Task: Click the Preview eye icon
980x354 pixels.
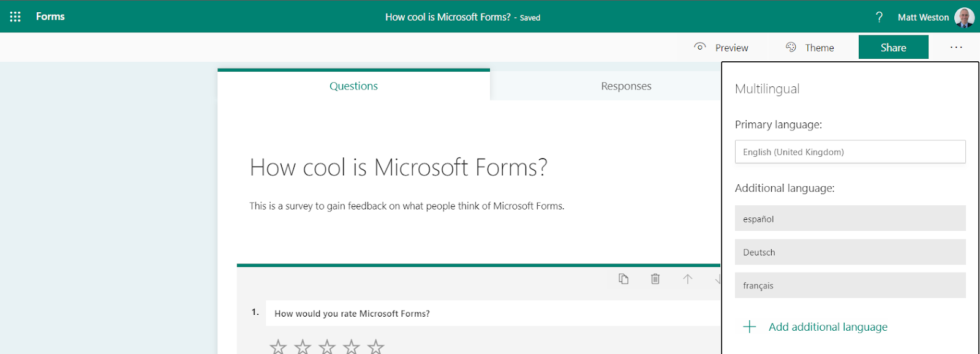Action: coord(700,47)
